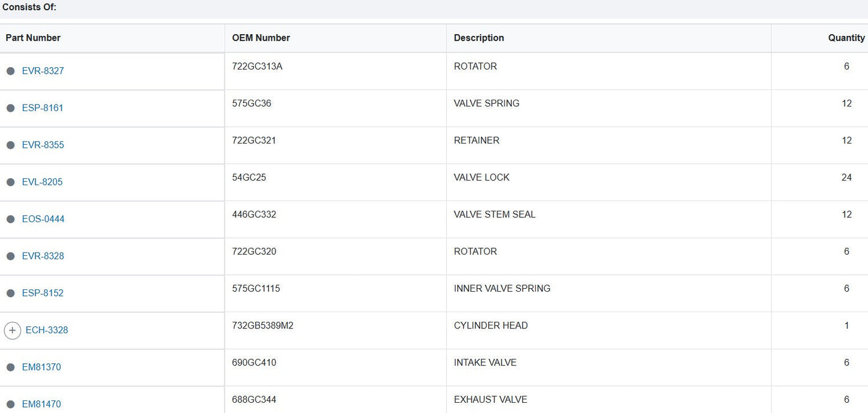Viewport: 868px width, 413px height.
Task: Open the ESP-8152 inner valve spring link
Action: click(42, 293)
